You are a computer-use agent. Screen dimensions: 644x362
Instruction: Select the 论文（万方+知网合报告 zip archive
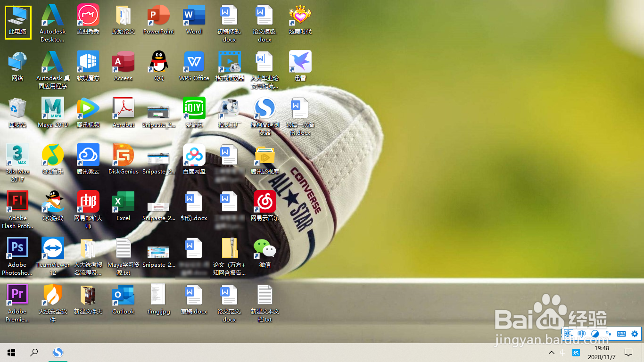tap(230, 256)
